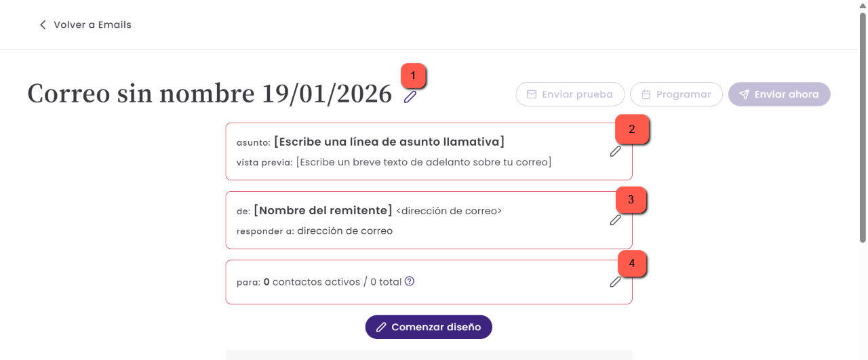Start designing with the Comenzar diseño button
Image resolution: width=868 pixels, height=360 pixels.
point(429,327)
